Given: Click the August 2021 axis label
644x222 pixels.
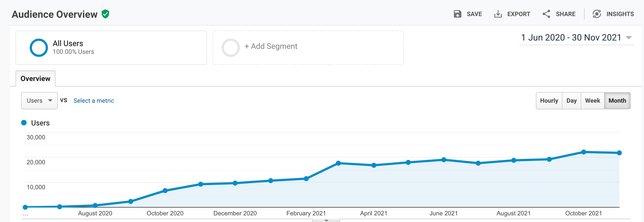Looking at the screenshot, I should (513, 213).
